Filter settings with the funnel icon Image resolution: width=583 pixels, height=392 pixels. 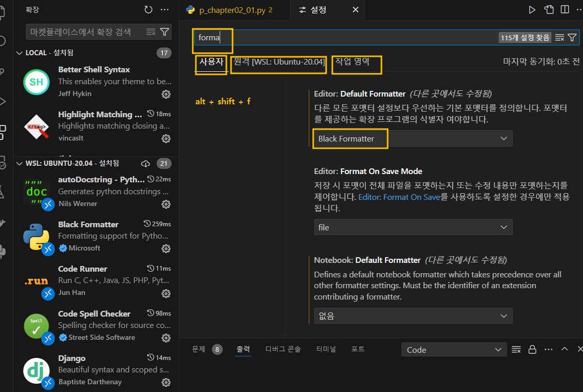coord(572,38)
